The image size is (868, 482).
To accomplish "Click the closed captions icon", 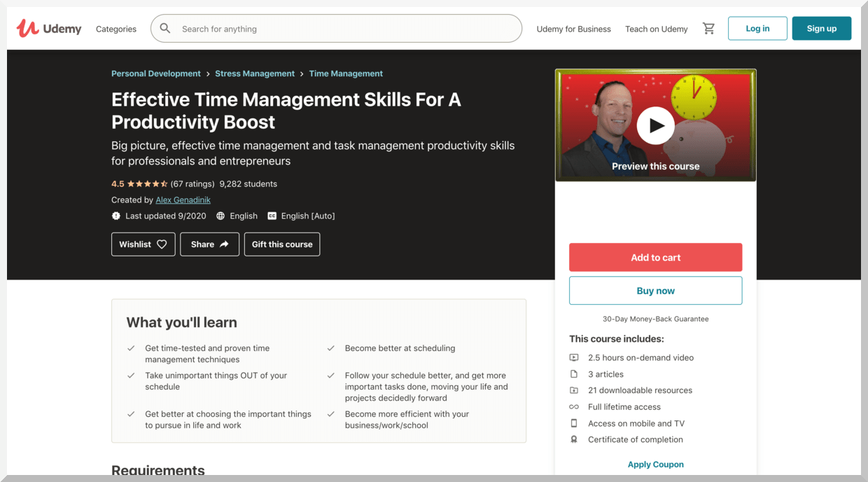I will click(272, 216).
